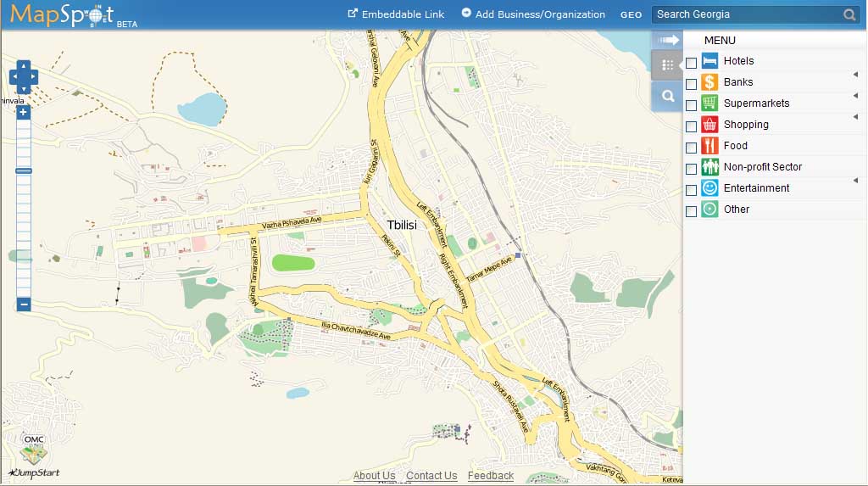Image resolution: width=868 pixels, height=486 pixels.
Task: Click the zoom slider track
Action: (23, 209)
